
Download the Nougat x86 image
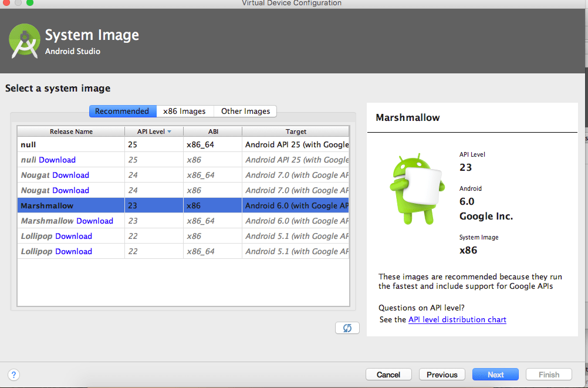tap(70, 191)
